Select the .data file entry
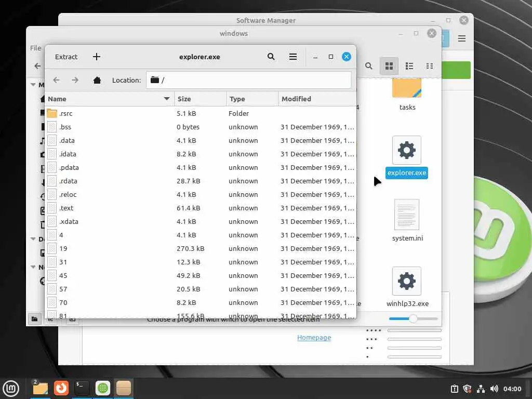The image size is (532, 399). [201, 140]
